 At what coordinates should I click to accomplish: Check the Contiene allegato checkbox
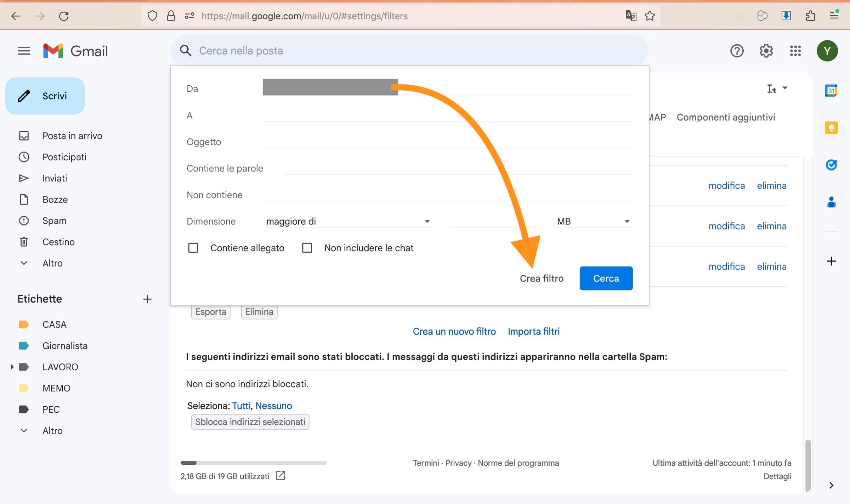pyautogui.click(x=193, y=248)
